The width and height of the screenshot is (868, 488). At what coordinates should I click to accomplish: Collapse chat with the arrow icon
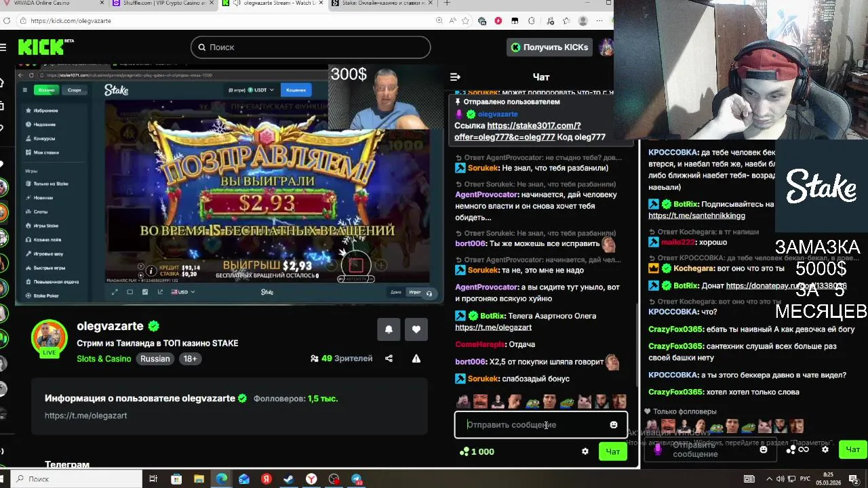click(455, 77)
